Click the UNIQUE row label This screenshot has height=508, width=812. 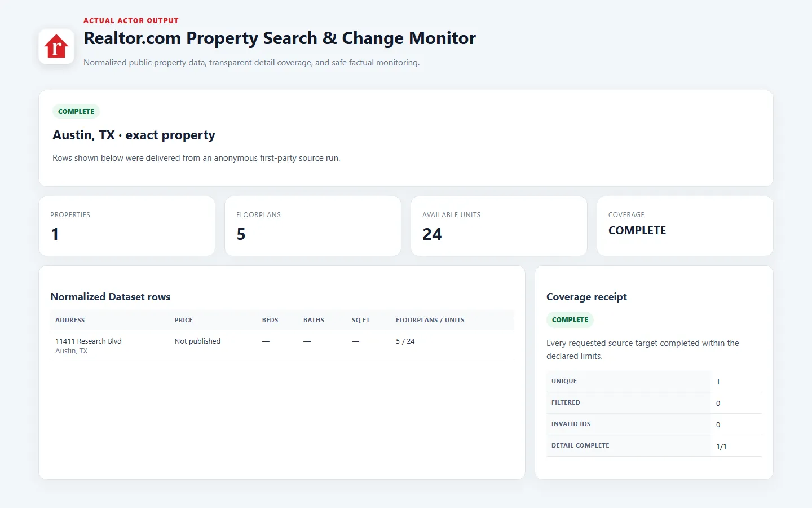click(x=564, y=381)
